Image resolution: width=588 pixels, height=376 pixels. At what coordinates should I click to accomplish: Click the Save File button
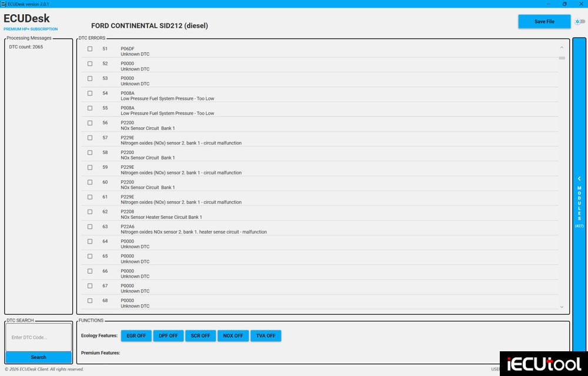pyautogui.click(x=544, y=21)
